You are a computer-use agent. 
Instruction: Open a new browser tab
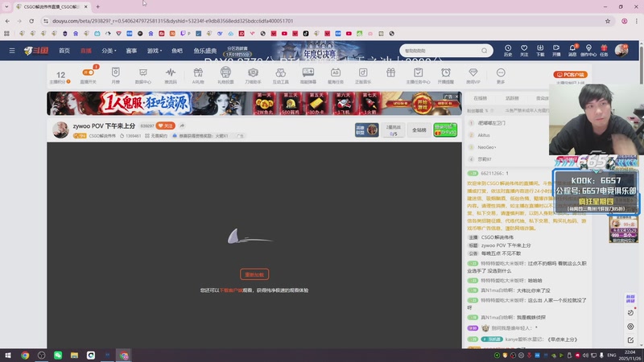[x=97, y=6]
